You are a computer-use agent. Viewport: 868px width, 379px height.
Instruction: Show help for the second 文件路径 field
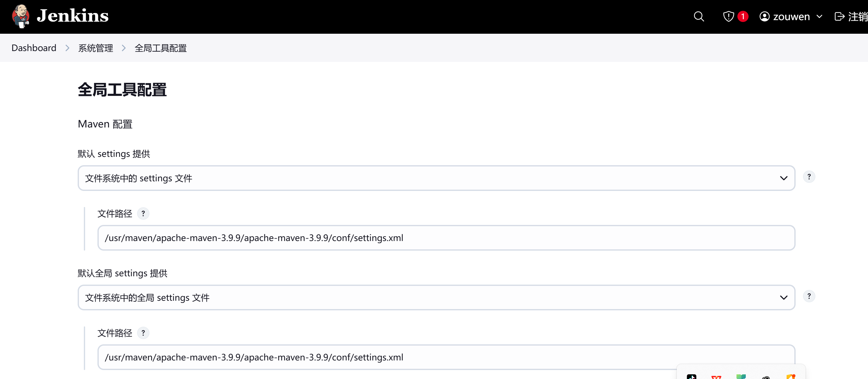click(143, 333)
